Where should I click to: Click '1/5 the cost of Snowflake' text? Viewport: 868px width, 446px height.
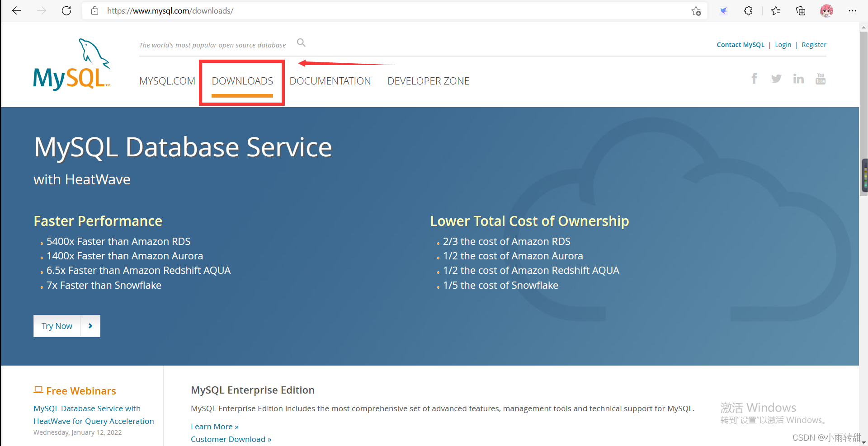[500, 285]
